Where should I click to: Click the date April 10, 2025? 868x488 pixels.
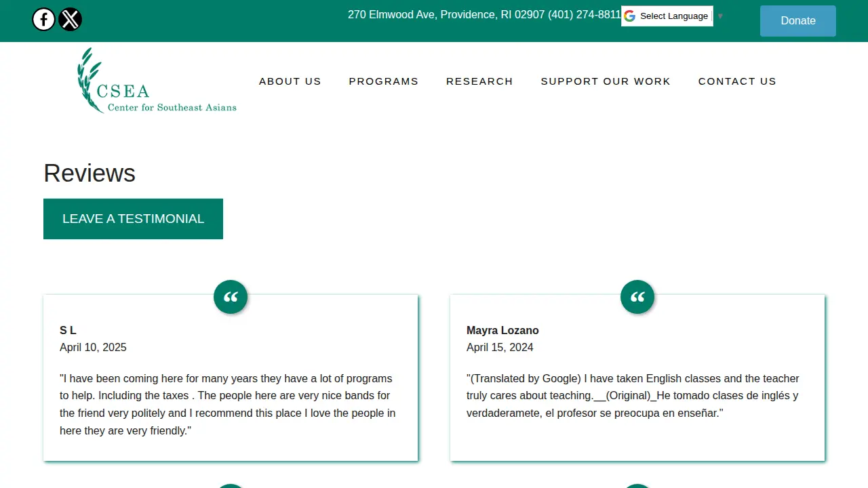[93, 348]
